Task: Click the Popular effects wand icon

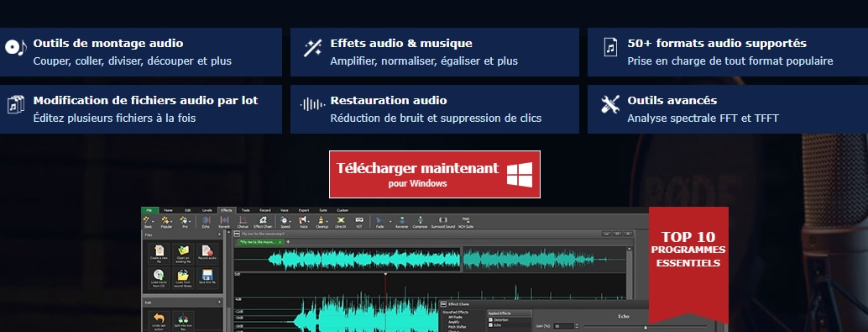Action: point(165,220)
